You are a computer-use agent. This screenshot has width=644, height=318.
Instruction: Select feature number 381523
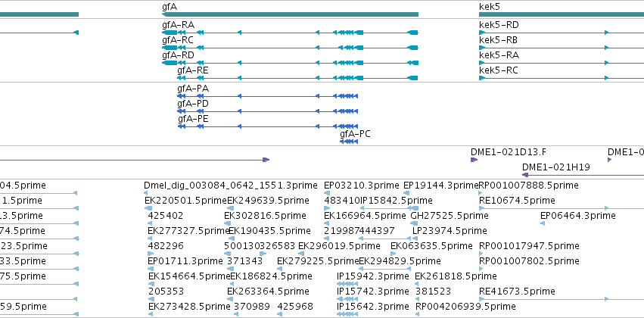433,291
